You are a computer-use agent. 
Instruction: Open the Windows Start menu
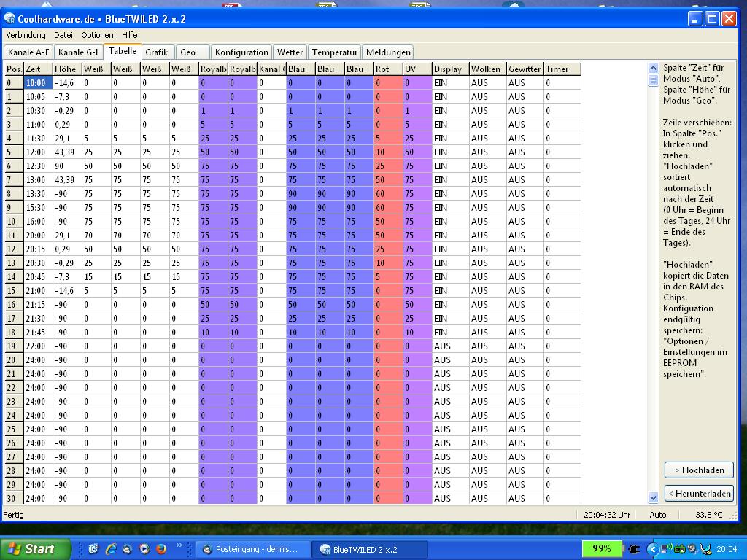tap(36, 549)
